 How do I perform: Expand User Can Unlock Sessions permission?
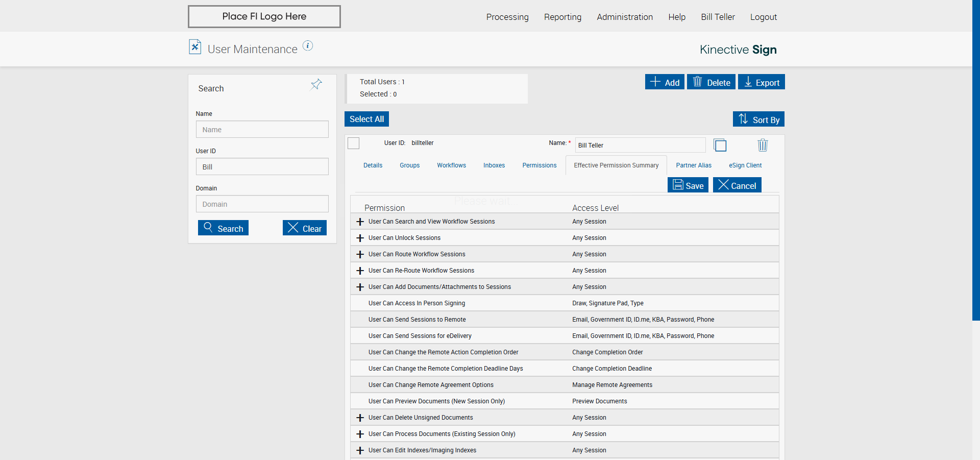click(x=360, y=238)
